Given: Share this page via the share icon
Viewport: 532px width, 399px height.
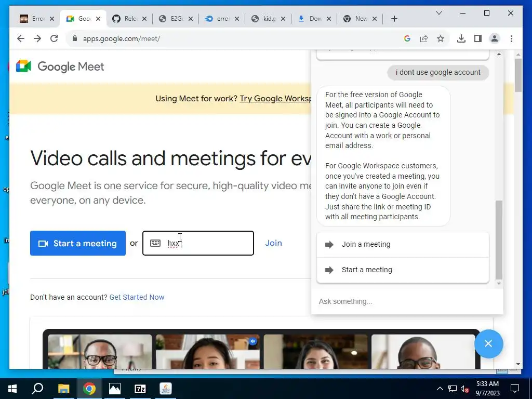Looking at the screenshot, I should [424, 38].
